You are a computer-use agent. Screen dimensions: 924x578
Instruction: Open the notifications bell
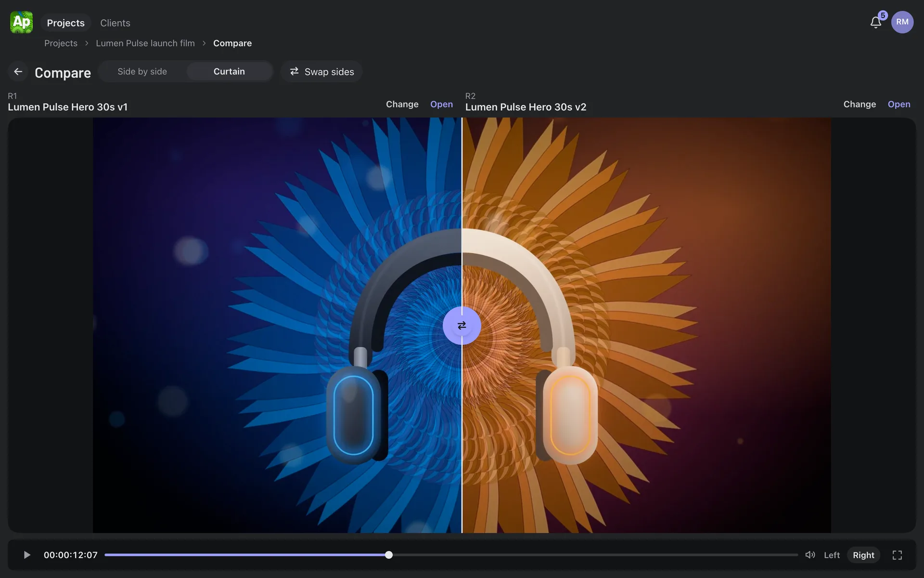coord(876,22)
